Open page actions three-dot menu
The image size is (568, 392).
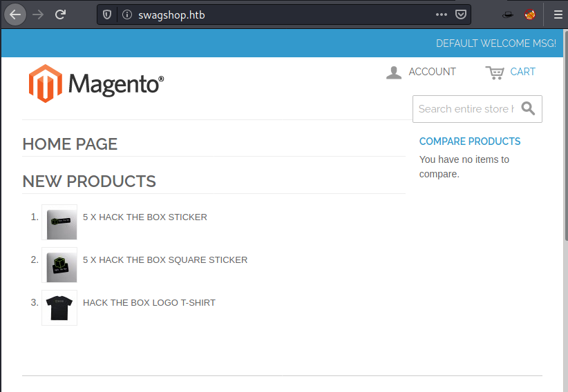(441, 14)
